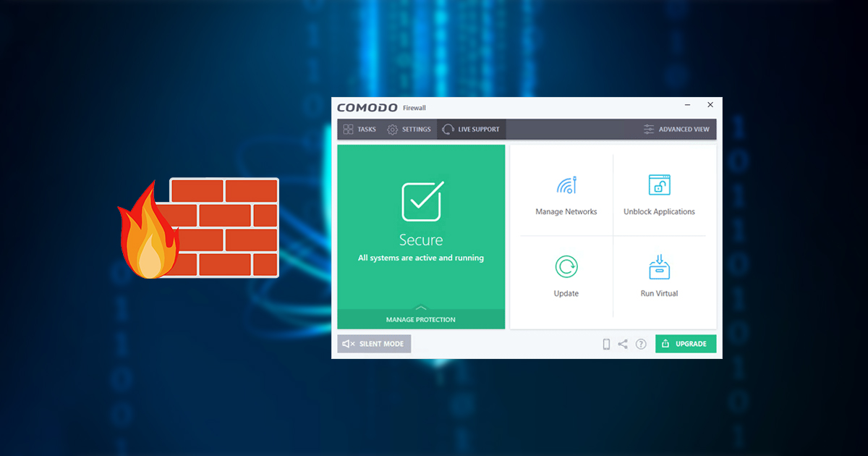The height and width of the screenshot is (456, 868).
Task: Click the Run Virtual label
Action: click(659, 294)
